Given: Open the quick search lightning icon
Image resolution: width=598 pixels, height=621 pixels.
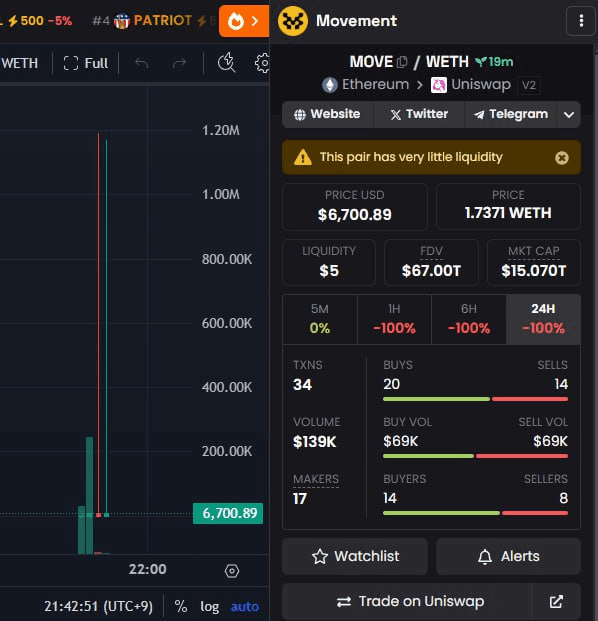Looking at the screenshot, I should 227,63.
